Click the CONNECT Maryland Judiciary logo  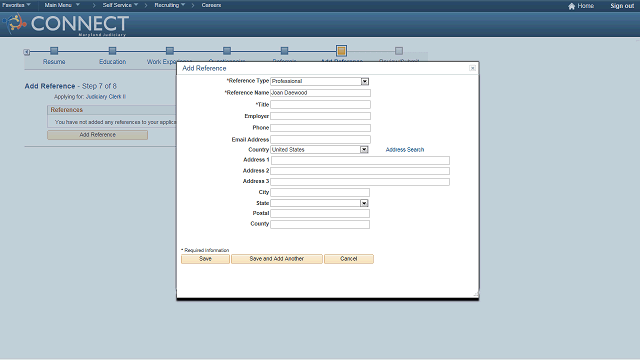click(66, 24)
